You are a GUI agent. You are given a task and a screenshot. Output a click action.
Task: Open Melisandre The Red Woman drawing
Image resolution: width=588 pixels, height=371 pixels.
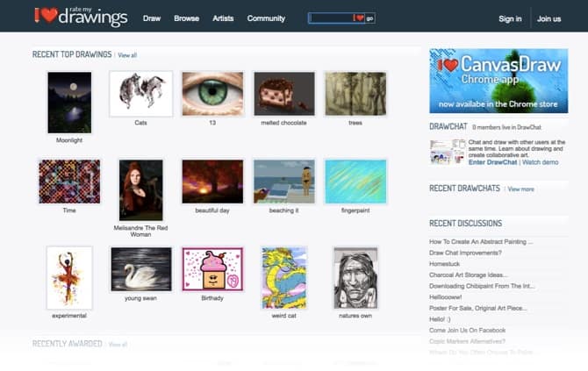tap(141, 190)
